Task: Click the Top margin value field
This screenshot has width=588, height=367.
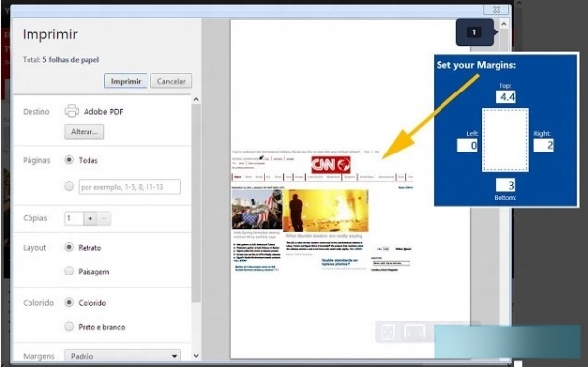Action: pos(505,96)
